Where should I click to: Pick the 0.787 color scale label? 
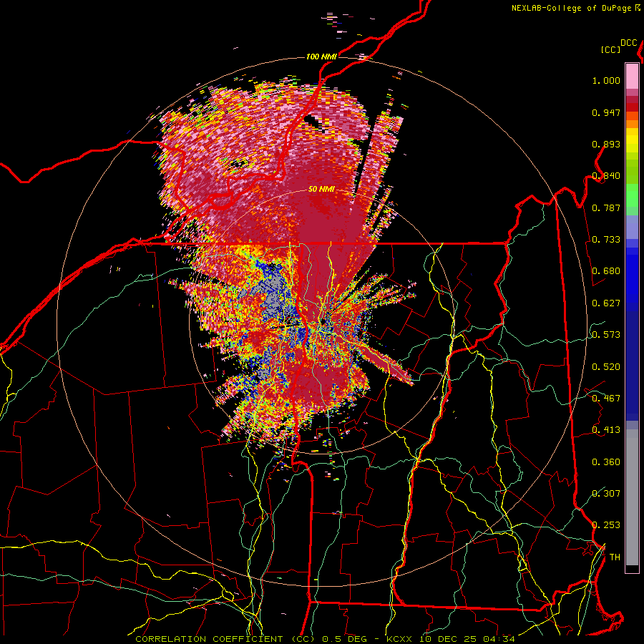(606, 208)
